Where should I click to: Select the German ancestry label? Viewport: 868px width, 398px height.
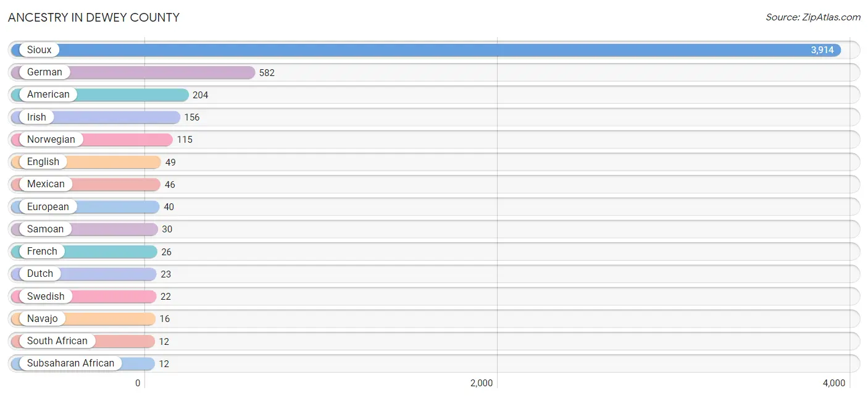tap(44, 72)
